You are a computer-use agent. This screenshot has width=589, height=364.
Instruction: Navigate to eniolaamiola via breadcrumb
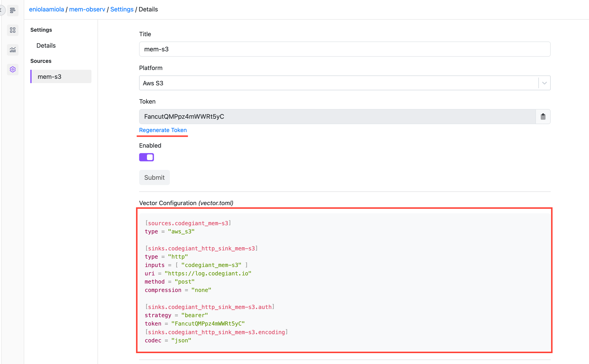point(46,9)
